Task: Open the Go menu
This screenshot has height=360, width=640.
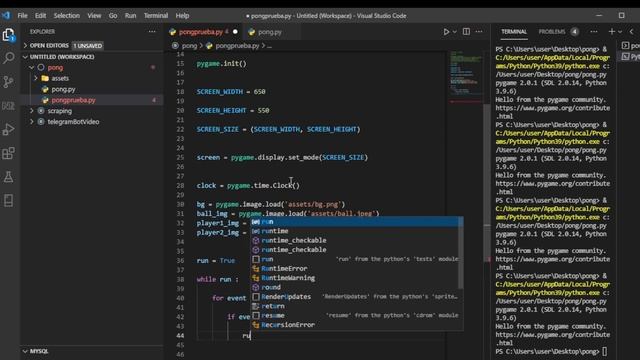Action: 113,16
